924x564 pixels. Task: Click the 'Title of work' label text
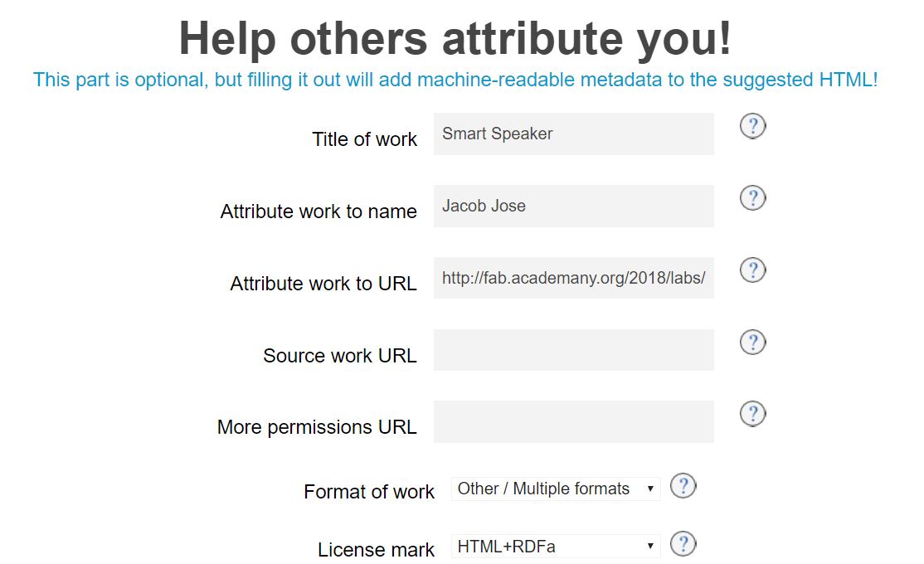[x=364, y=139]
